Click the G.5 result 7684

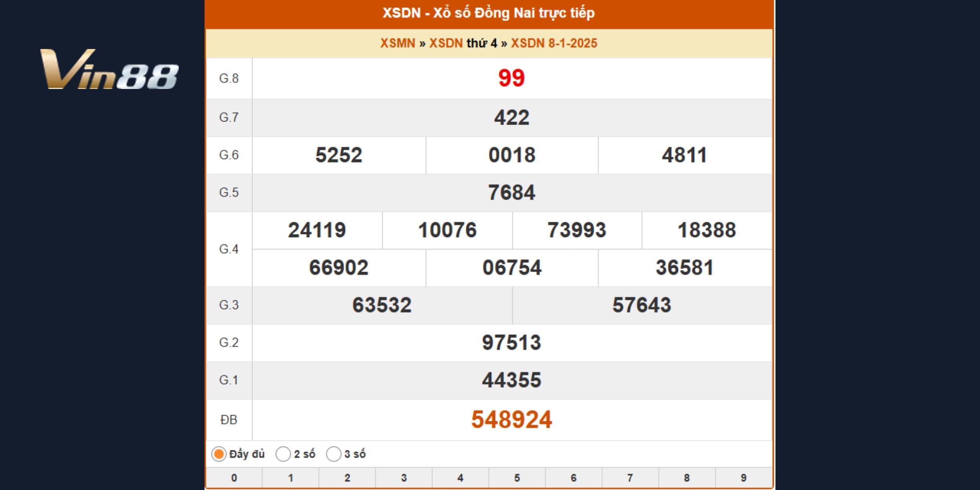[x=512, y=192]
